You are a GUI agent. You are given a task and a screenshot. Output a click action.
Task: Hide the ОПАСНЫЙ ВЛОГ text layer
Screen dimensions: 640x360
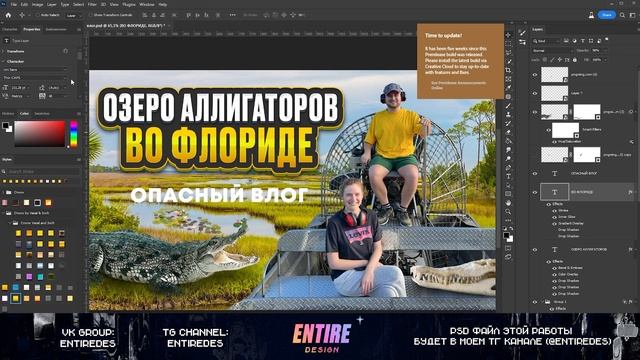pyautogui.click(x=535, y=173)
